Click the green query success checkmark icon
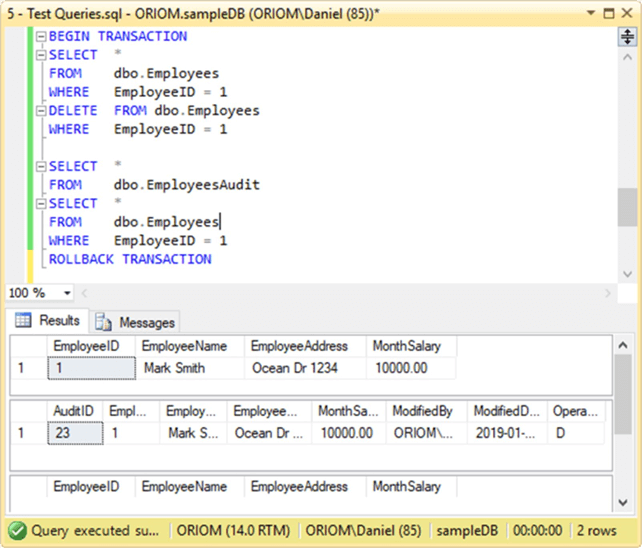This screenshot has width=642, height=548. 18,531
